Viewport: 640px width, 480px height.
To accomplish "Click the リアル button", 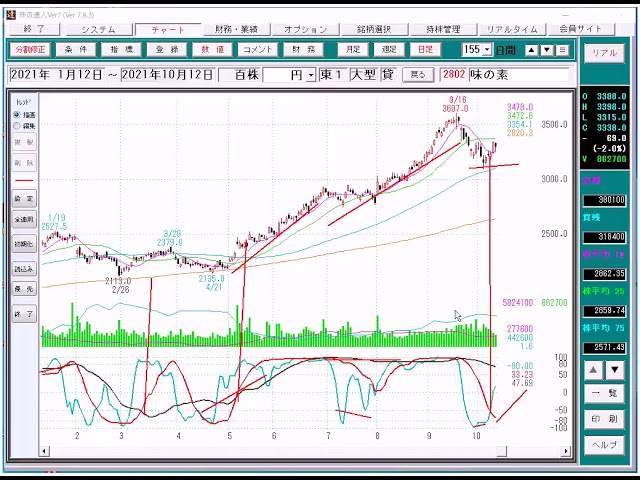I will tap(603, 53).
